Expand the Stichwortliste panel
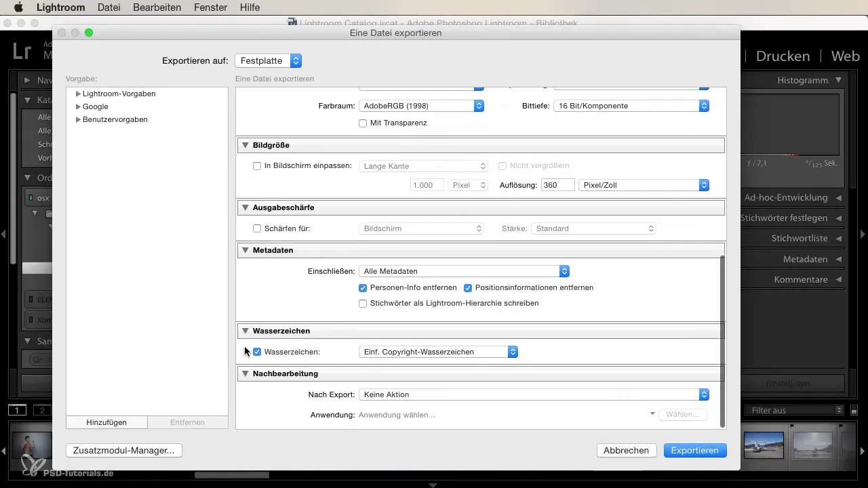 839,239
